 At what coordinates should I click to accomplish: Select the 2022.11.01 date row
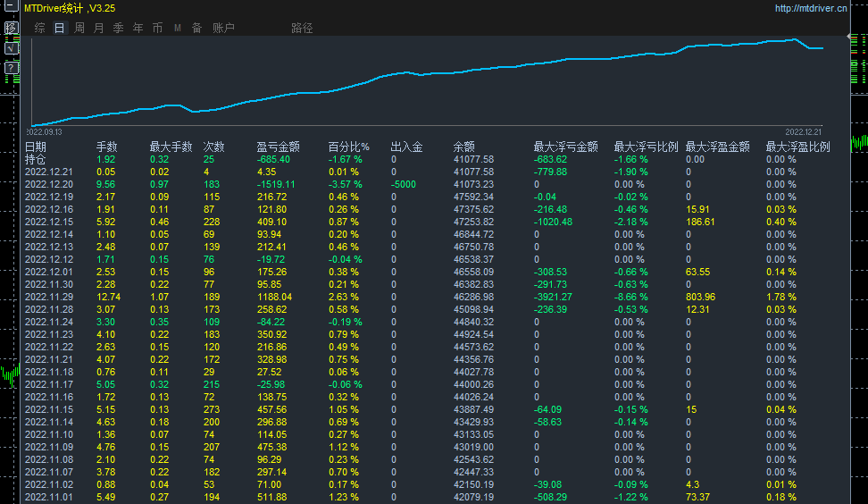(x=49, y=498)
